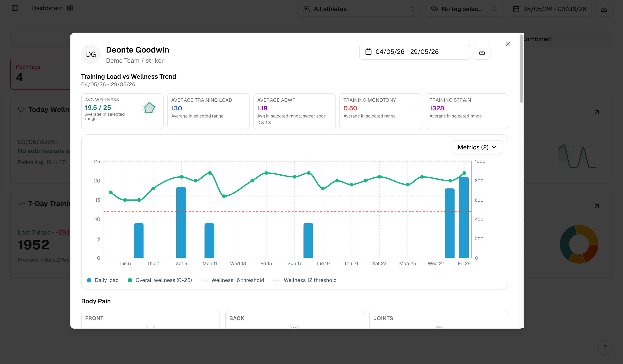
Task: Click the Deonte Goodwin name heading
Action: click(137, 50)
